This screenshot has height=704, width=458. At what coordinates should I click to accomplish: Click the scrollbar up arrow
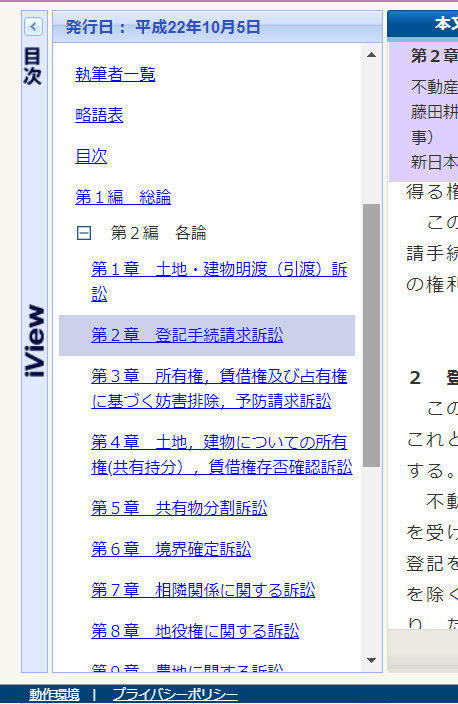[371, 55]
